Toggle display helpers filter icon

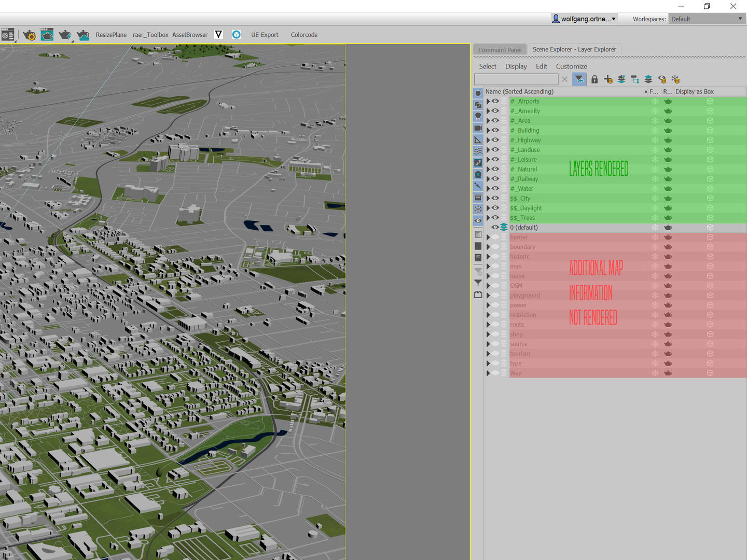pyautogui.click(x=478, y=139)
